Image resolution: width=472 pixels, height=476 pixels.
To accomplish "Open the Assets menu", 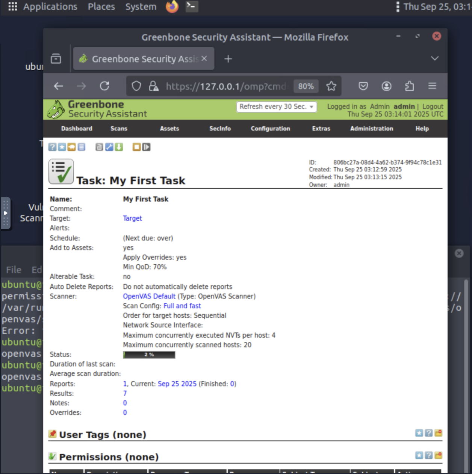I will pos(169,129).
